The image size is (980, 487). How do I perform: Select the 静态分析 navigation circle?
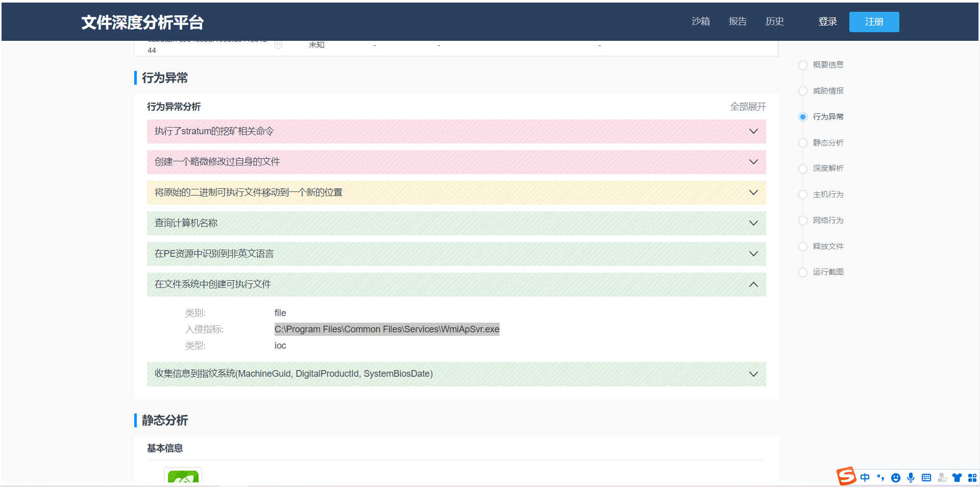(802, 143)
